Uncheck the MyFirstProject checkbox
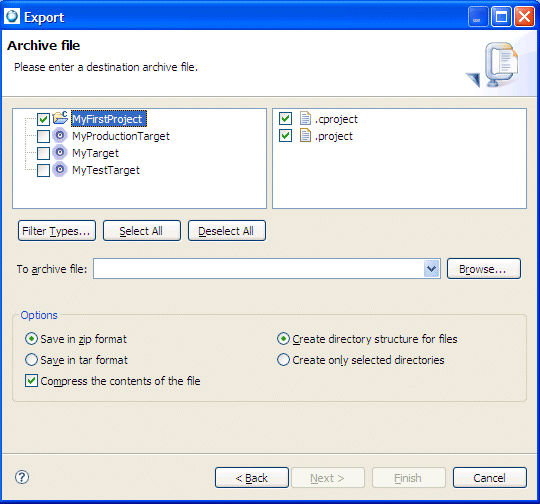Screen dimensions: 540x504 click(x=43, y=119)
